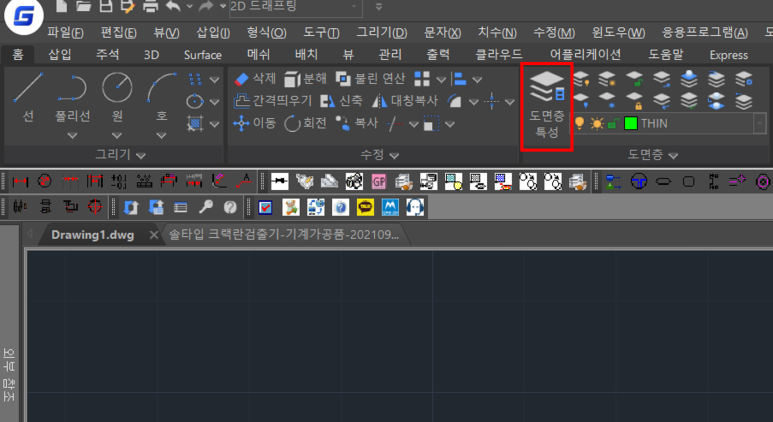The height and width of the screenshot is (422, 773).
Task: Switch to the 솔타입 크랙란검출기 drawing tab
Action: pos(283,235)
